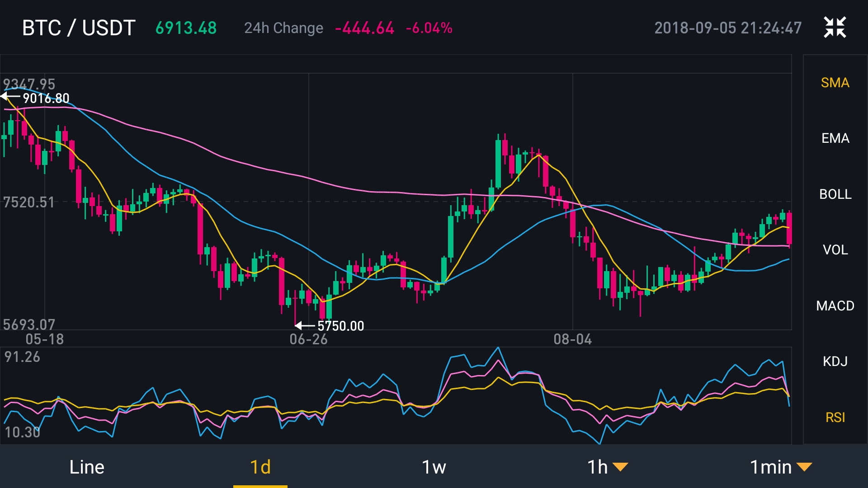Tap the 08-04 date axis label
Image resolution: width=868 pixels, height=488 pixels.
[x=572, y=339]
